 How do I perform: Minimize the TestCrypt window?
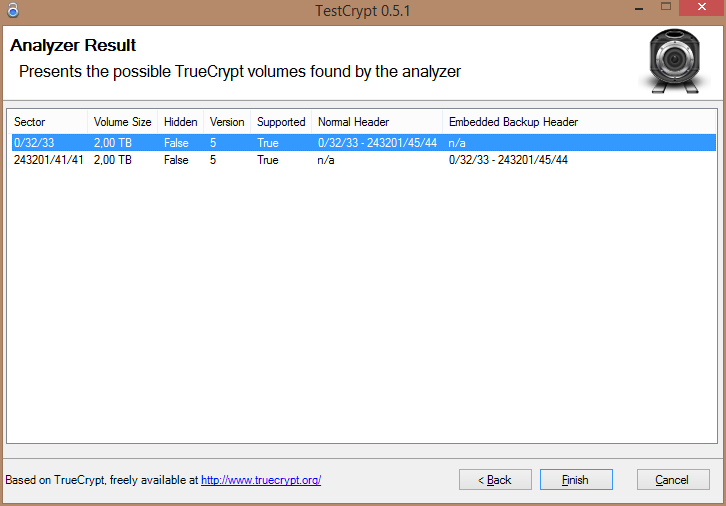pos(639,8)
